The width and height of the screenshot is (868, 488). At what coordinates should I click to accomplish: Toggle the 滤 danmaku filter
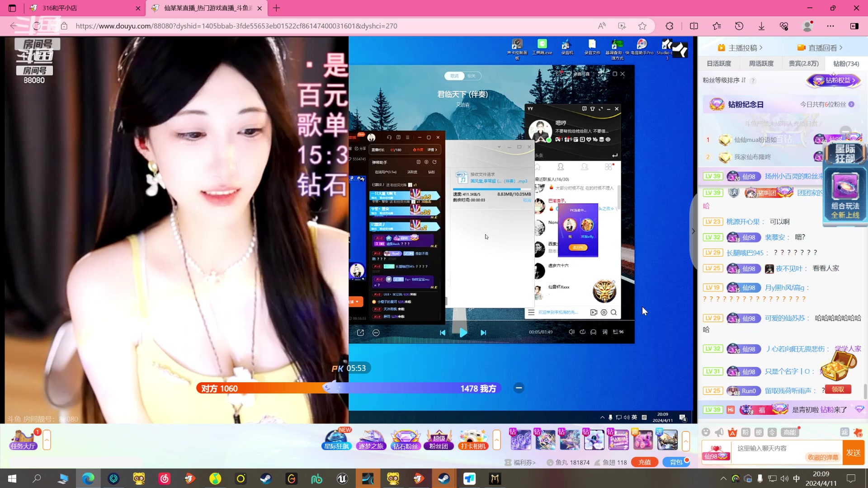(844, 432)
